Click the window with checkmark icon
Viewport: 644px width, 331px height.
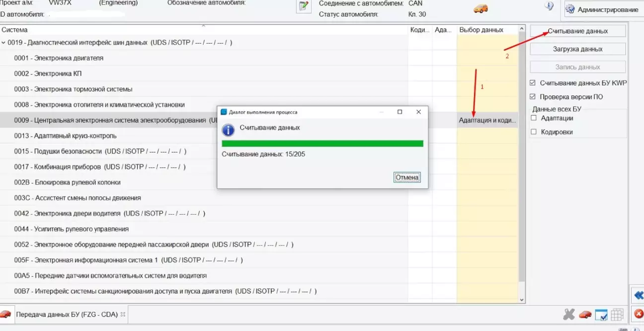click(x=601, y=315)
